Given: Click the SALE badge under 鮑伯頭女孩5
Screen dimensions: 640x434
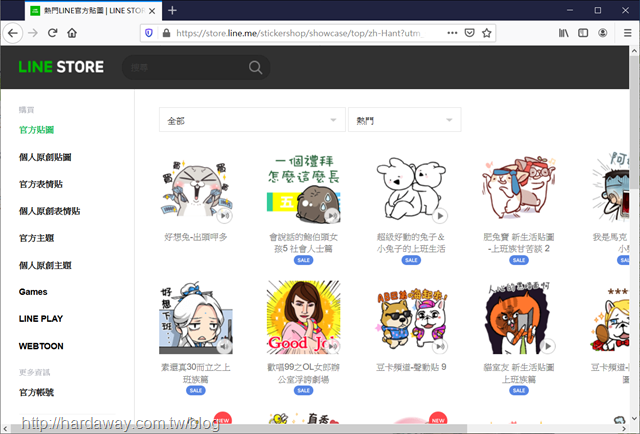Looking at the screenshot, I should coord(303,260).
